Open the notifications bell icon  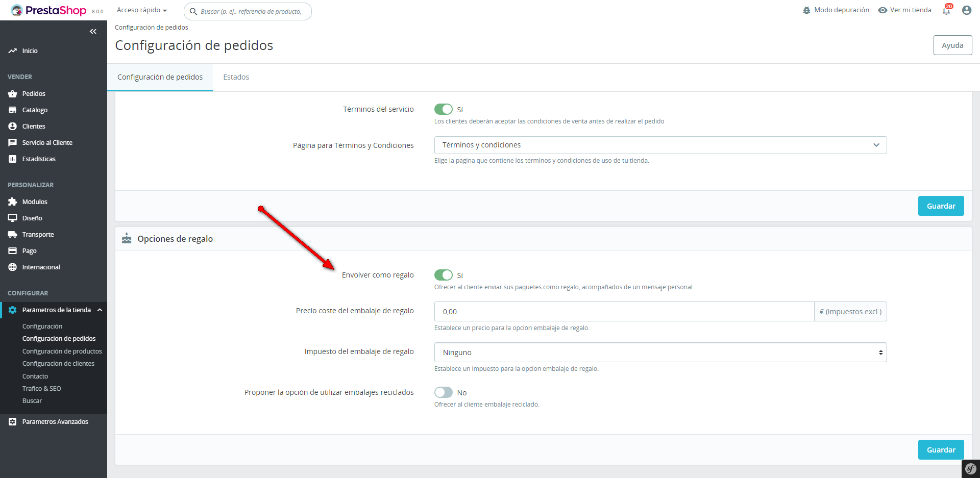point(946,10)
